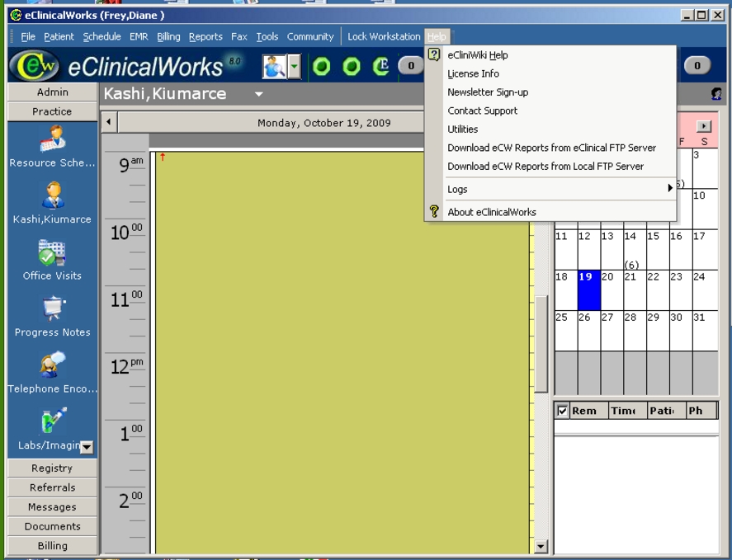Screen dimensions: 732x560
Task: Click the right counter badge showing 0
Action: [x=697, y=66]
